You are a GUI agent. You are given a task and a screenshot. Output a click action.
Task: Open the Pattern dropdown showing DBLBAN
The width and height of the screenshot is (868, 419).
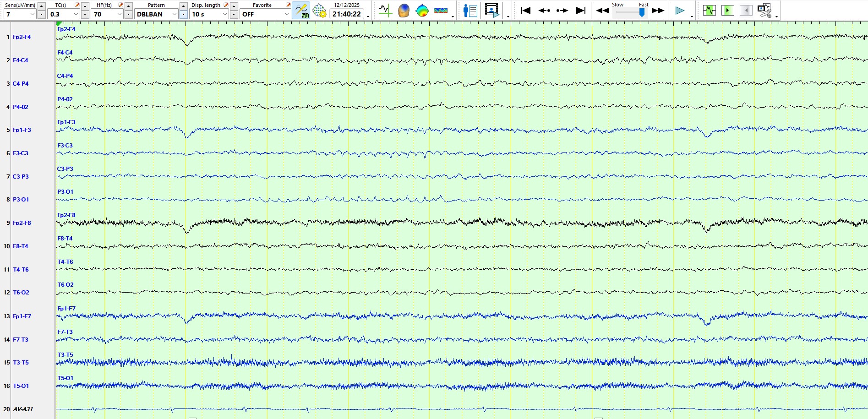pos(156,14)
